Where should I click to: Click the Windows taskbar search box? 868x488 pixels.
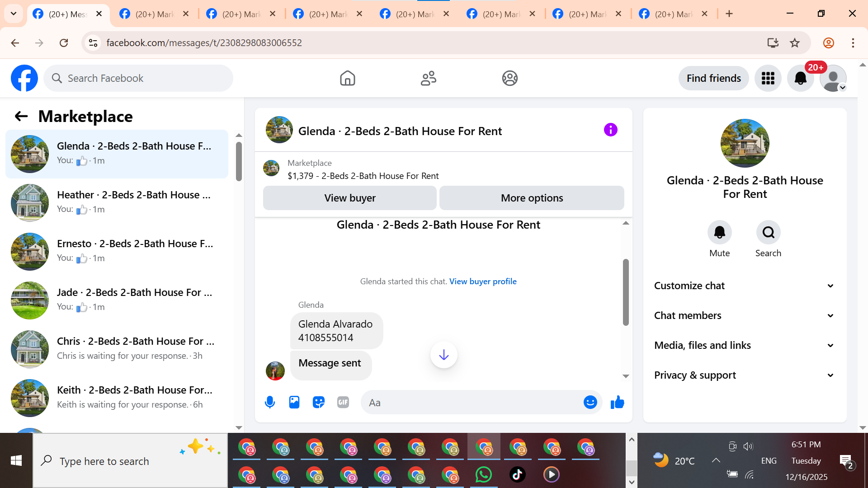point(130,460)
